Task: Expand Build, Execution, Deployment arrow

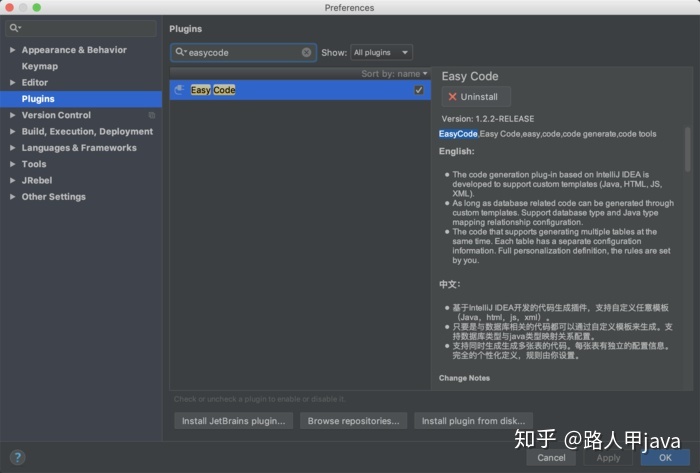Action: point(12,132)
